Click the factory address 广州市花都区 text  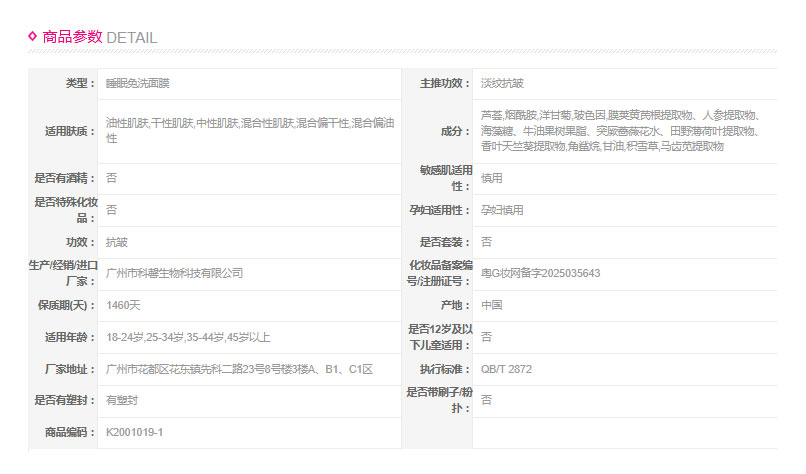(239, 369)
